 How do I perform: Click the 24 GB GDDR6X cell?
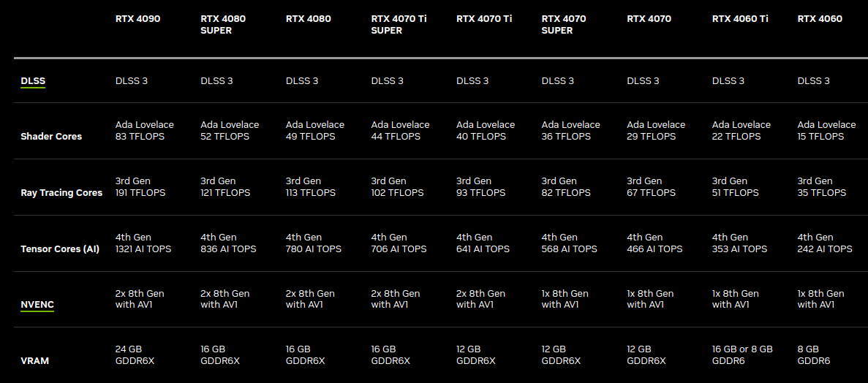[x=135, y=354]
